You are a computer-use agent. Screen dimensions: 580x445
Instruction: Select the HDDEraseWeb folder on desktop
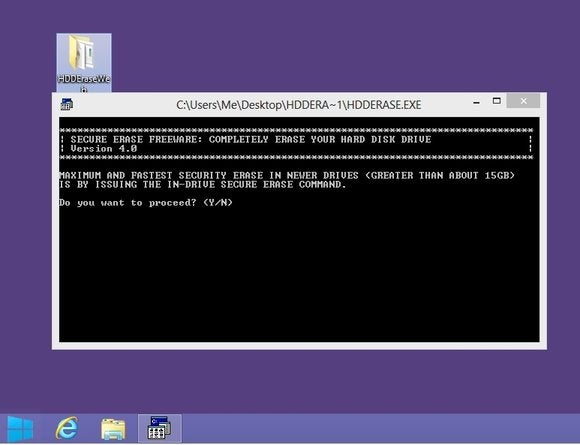click(84, 63)
